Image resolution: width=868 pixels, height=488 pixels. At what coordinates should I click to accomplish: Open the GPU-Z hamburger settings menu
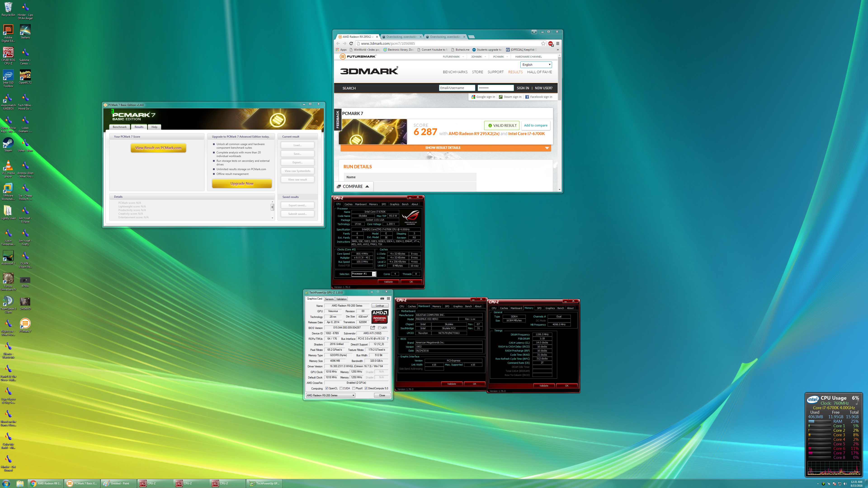point(388,298)
